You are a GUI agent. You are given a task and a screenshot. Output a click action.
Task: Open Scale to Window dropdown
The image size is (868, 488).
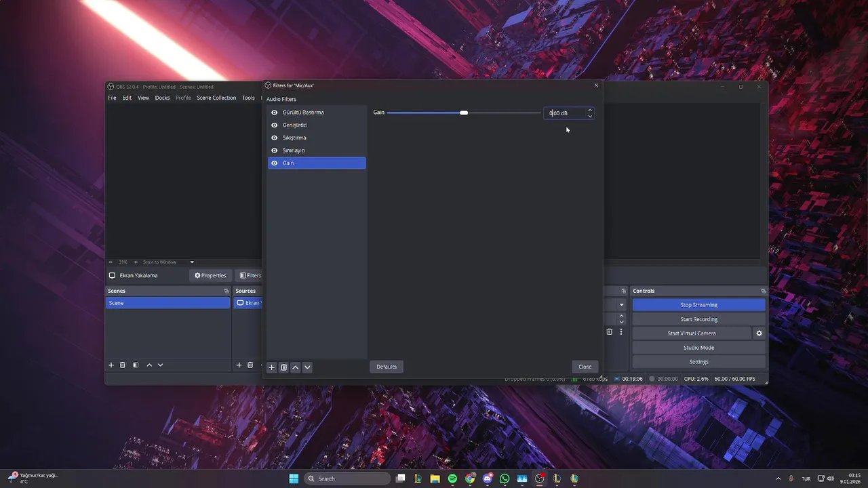pyautogui.click(x=167, y=262)
